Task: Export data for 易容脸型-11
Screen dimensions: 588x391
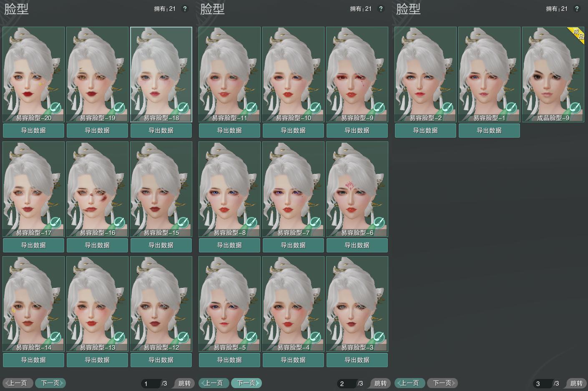Action: [x=230, y=131]
